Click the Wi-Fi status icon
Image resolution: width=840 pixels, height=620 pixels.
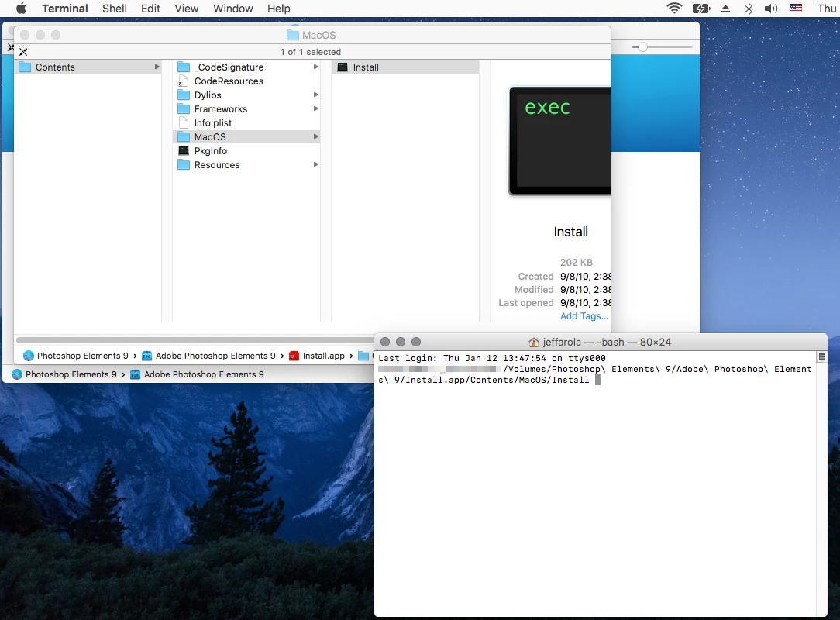[674, 8]
